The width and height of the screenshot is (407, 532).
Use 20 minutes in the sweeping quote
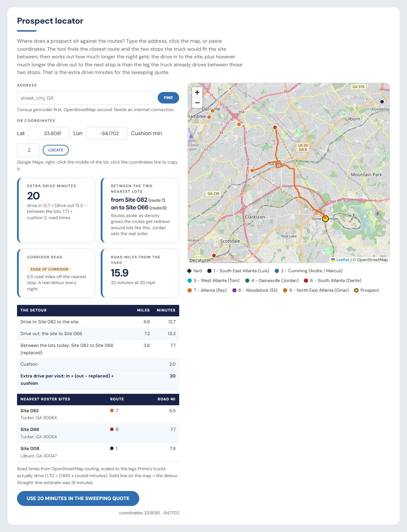pyautogui.click(x=78, y=498)
